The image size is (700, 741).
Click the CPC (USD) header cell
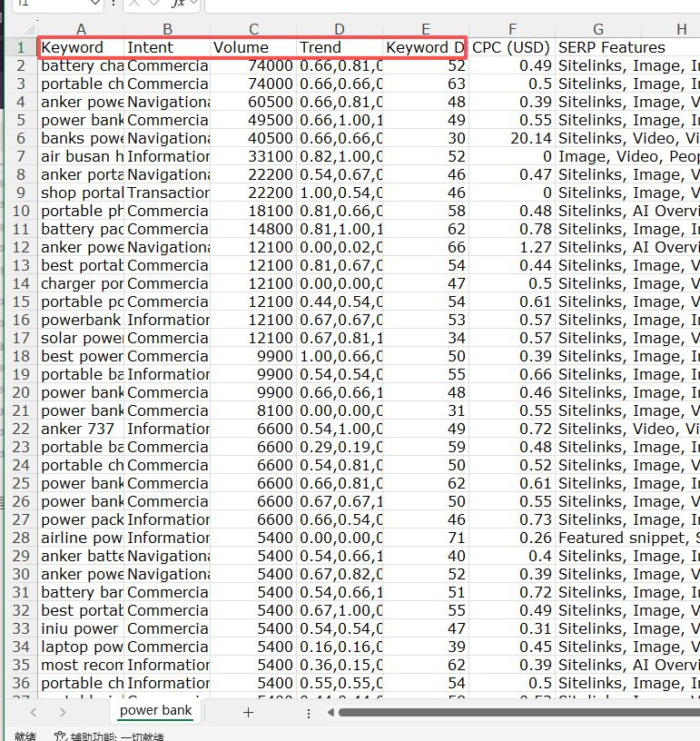[x=511, y=47]
